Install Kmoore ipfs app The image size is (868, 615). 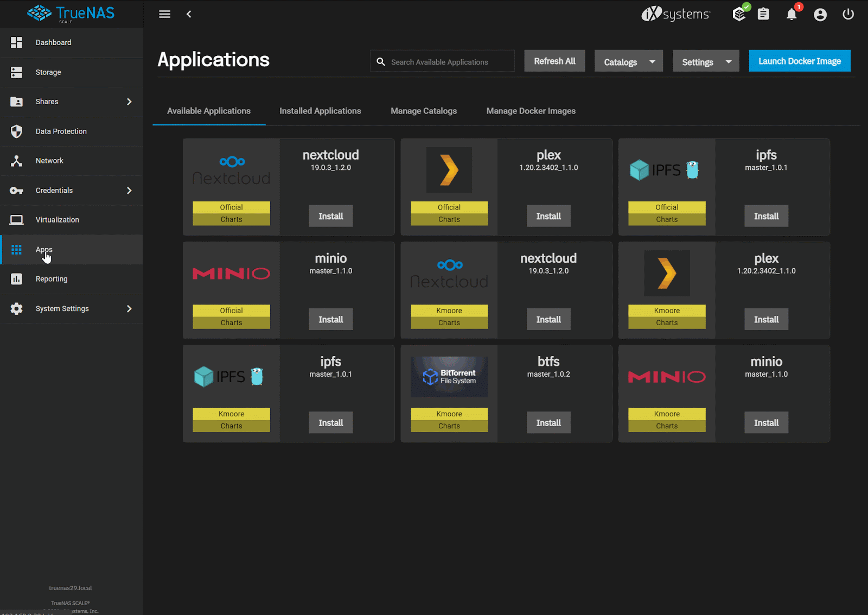point(331,422)
